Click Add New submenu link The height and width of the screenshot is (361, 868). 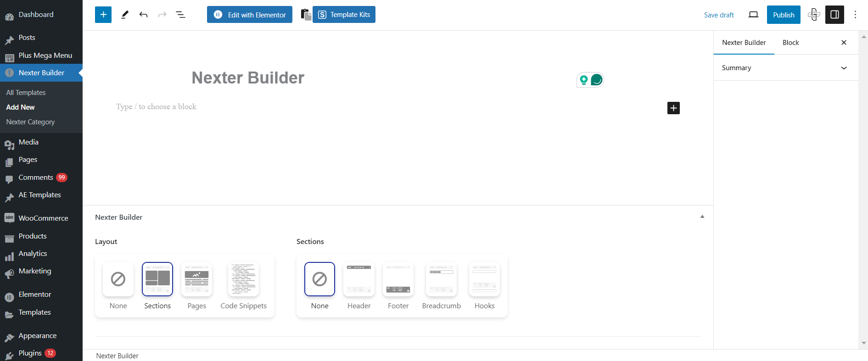[20, 107]
